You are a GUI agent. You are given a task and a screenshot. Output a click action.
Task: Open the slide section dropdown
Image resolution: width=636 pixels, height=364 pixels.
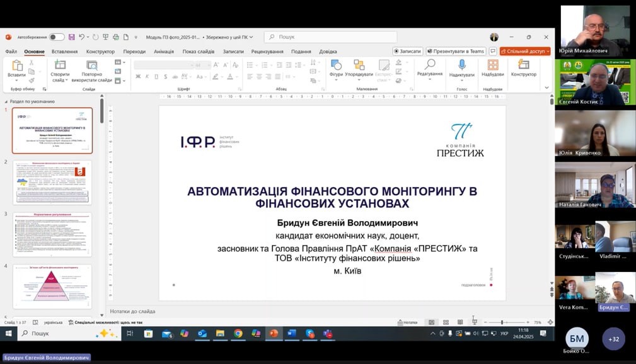[x=120, y=81]
